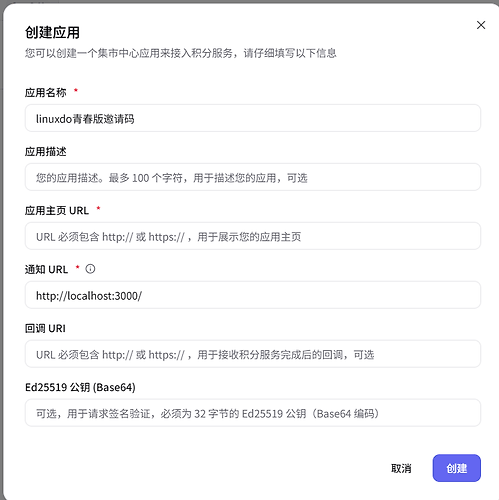Click the 回调 URI input field
The width and height of the screenshot is (499, 500).
(x=253, y=354)
